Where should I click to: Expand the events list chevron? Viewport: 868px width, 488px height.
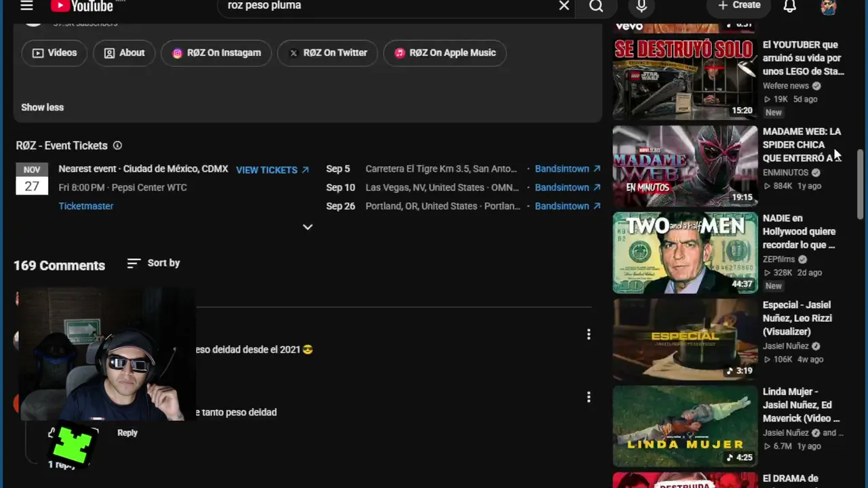point(308,227)
